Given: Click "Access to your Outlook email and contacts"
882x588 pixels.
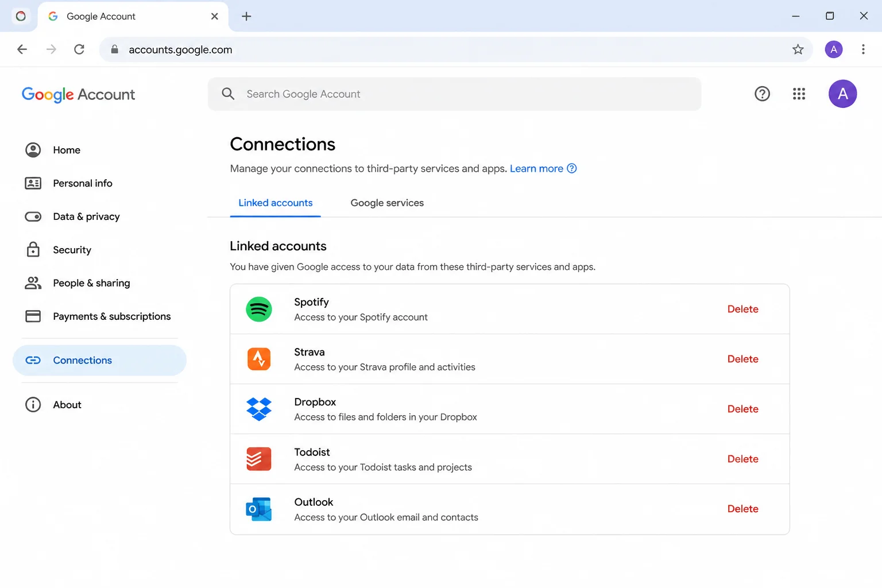Looking at the screenshot, I should click(386, 517).
